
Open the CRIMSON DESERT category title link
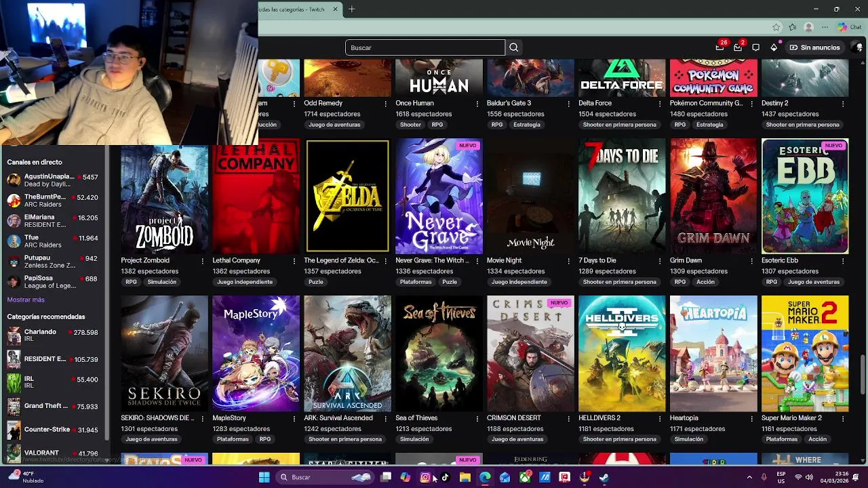[514, 418]
